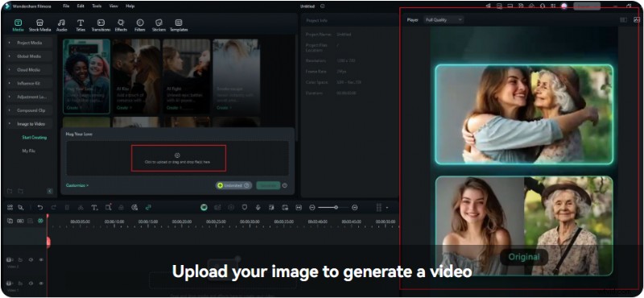
Task: Click the Delete trash icon in timeline toolbar
Action: (68, 208)
